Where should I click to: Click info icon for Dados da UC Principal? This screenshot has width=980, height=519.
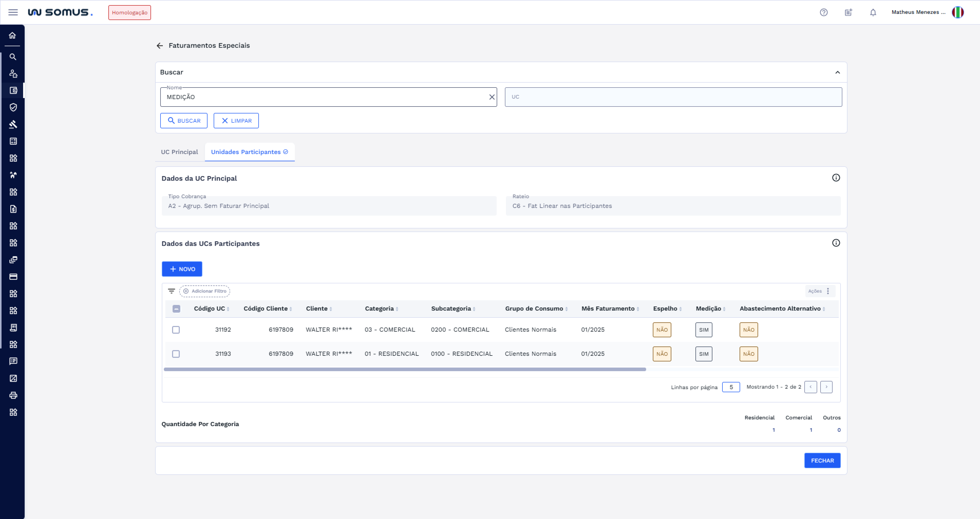tap(836, 178)
